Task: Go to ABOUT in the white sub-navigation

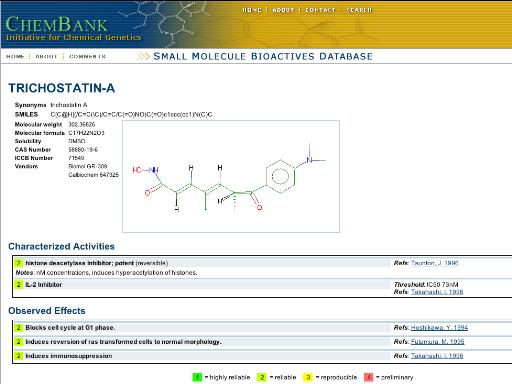Action: 46,56
